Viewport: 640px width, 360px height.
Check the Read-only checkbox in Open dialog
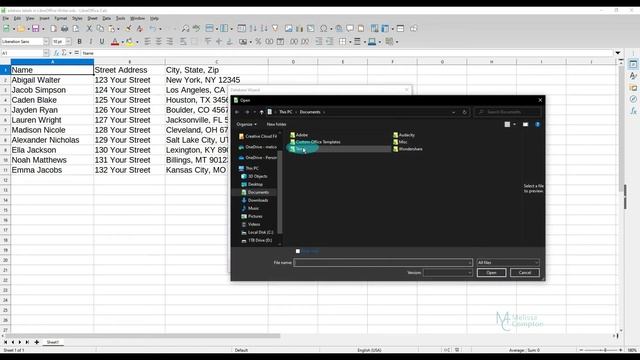click(x=298, y=251)
